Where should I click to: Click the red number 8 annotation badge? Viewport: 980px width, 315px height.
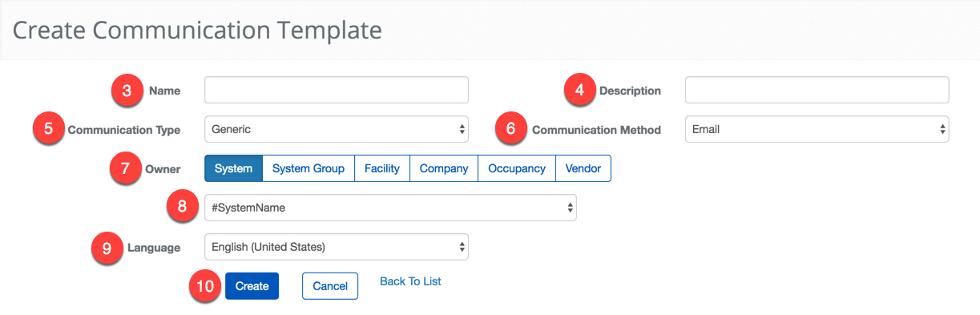point(182,208)
